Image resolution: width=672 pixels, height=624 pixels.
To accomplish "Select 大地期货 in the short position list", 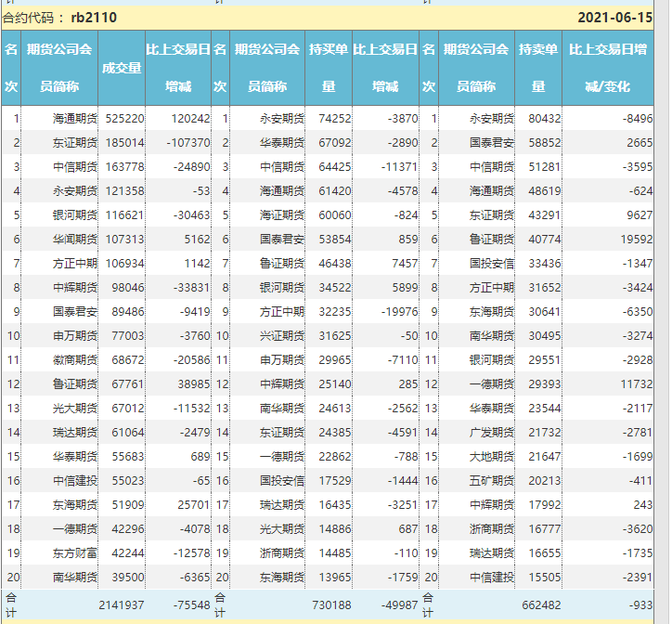I will click(491, 456).
